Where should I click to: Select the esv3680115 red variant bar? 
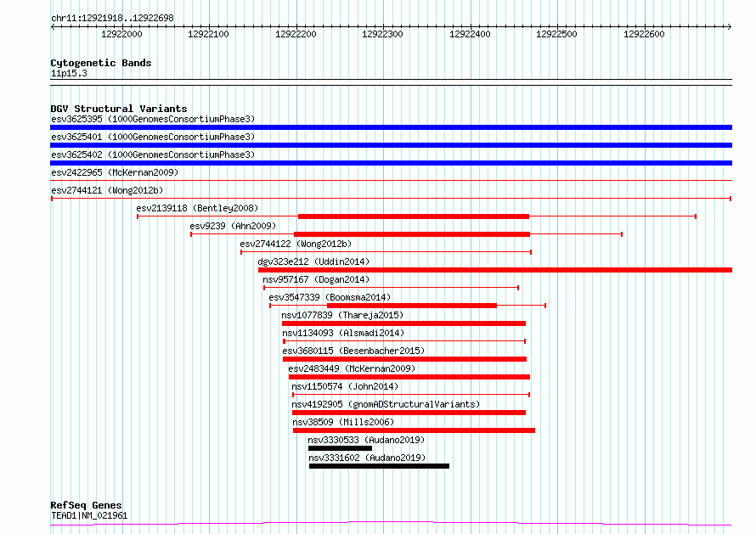pyautogui.click(x=404, y=359)
